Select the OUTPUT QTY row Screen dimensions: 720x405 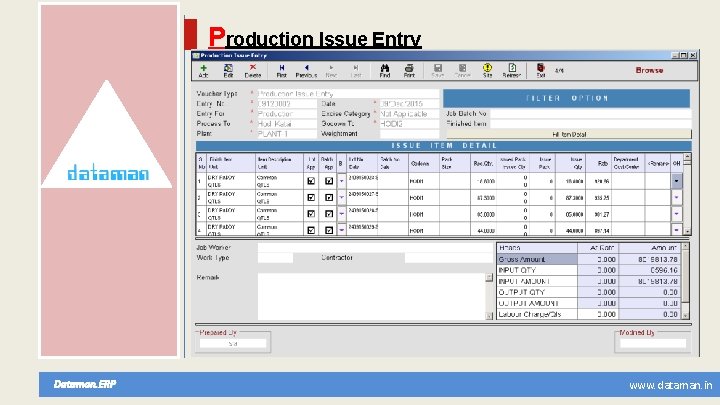coord(589,292)
